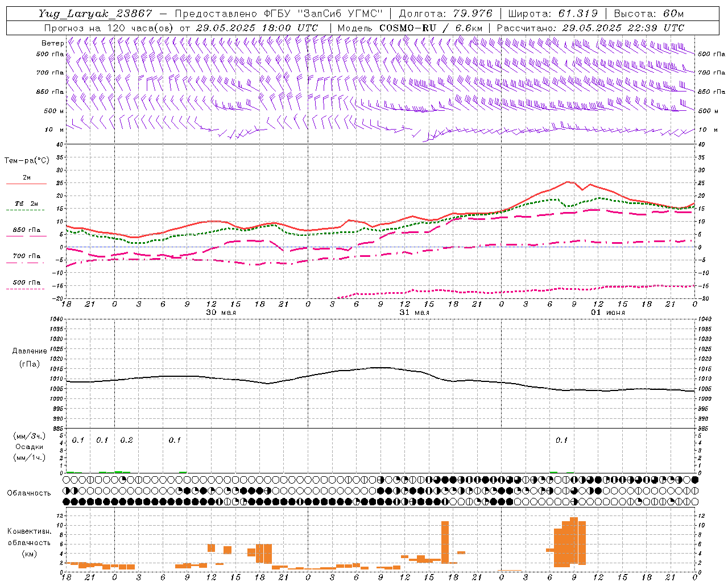The image size is (728, 582).
Task: Click the green dashed 'Td 2м' legend line
Action: click(26, 210)
